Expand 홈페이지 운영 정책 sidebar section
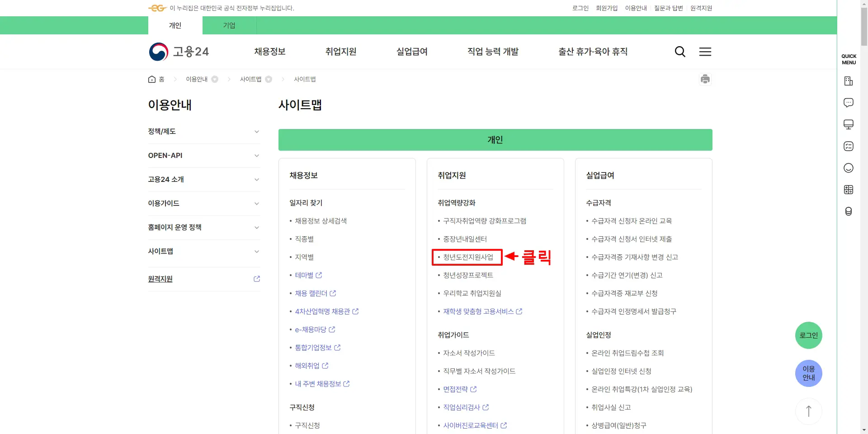Image resolution: width=868 pixels, height=434 pixels. [x=204, y=228]
